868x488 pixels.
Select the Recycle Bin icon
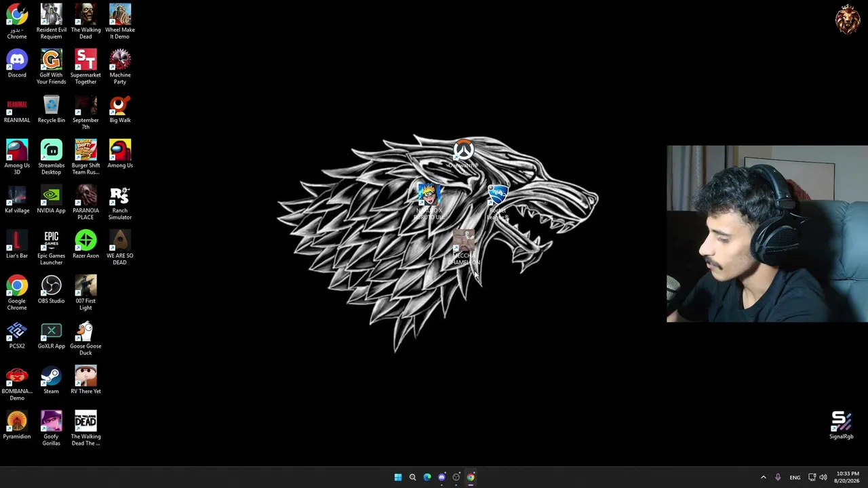52,109
